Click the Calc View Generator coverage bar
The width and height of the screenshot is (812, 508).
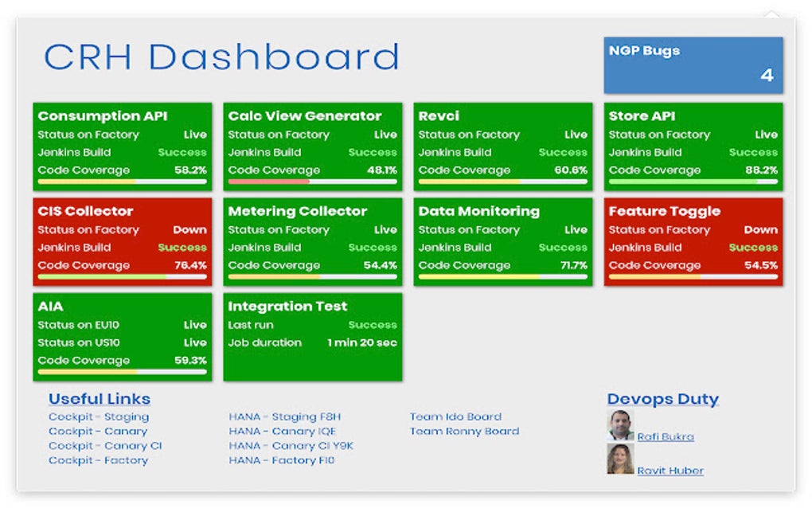pyautogui.click(x=312, y=182)
